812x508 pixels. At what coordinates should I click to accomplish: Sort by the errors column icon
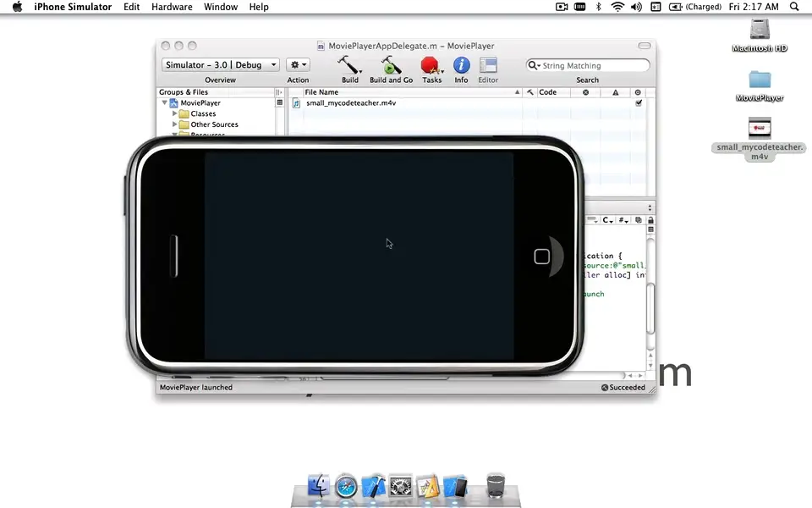pos(585,92)
